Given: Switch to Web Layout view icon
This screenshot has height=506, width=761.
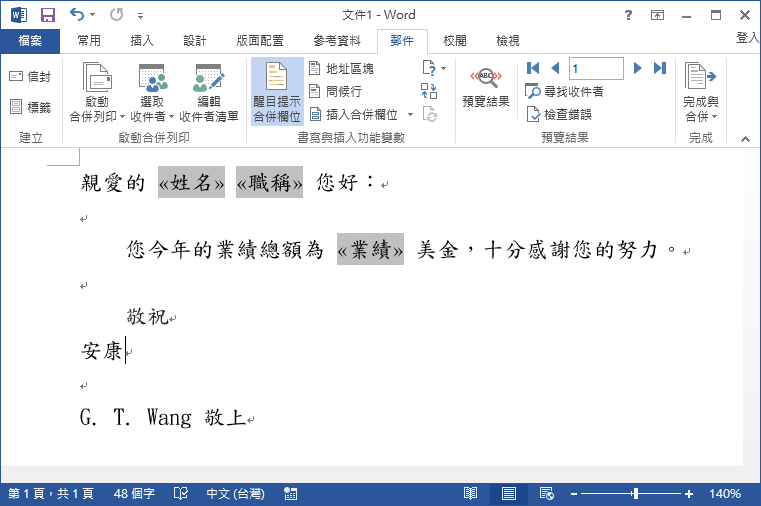Looking at the screenshot, I should (x=547, y=494).
